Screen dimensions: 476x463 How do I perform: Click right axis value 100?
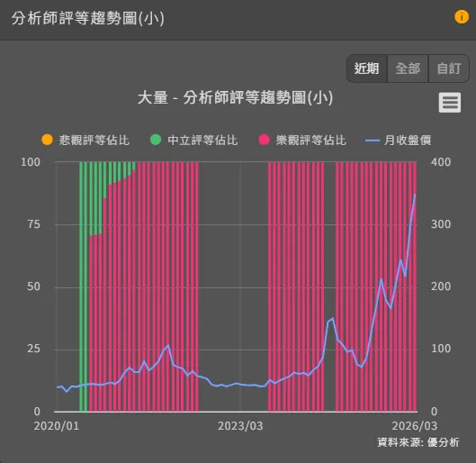(441, 349)
